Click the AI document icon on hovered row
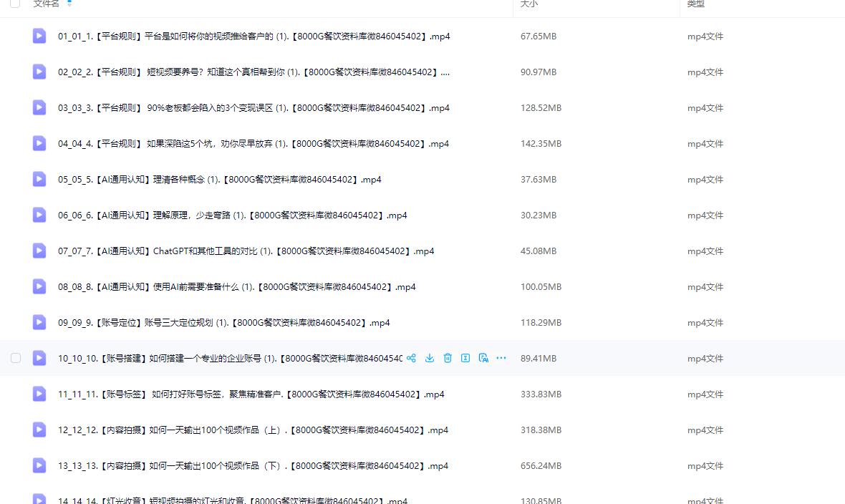The width and height of the screenshot is (845, 504). pyautogui.click(x=483, y=358)
